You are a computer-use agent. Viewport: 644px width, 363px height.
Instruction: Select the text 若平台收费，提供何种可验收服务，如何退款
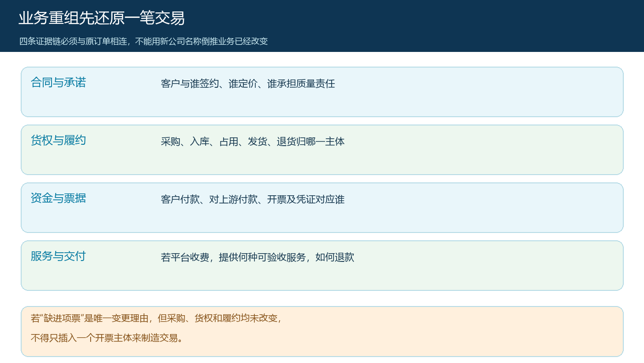coord(258,257)
